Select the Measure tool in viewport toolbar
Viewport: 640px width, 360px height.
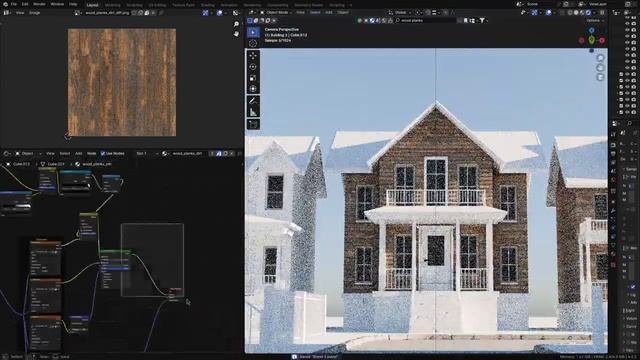[253, 112]
